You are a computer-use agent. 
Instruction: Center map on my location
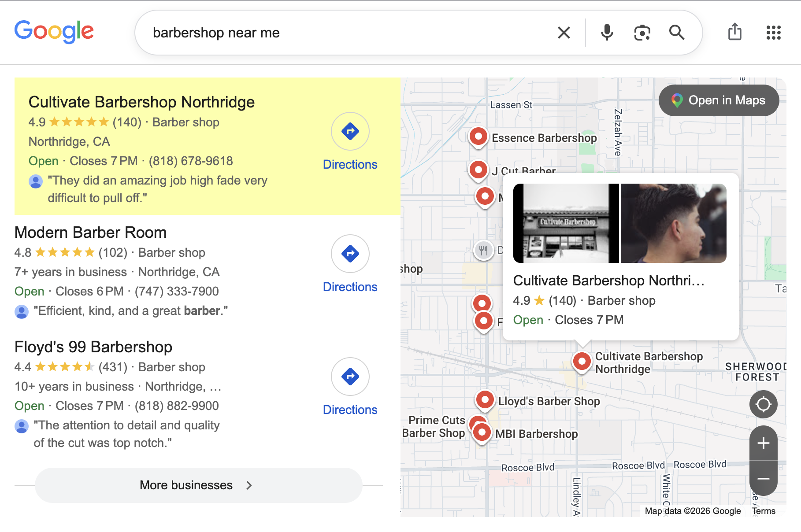(x=763, y=404)
